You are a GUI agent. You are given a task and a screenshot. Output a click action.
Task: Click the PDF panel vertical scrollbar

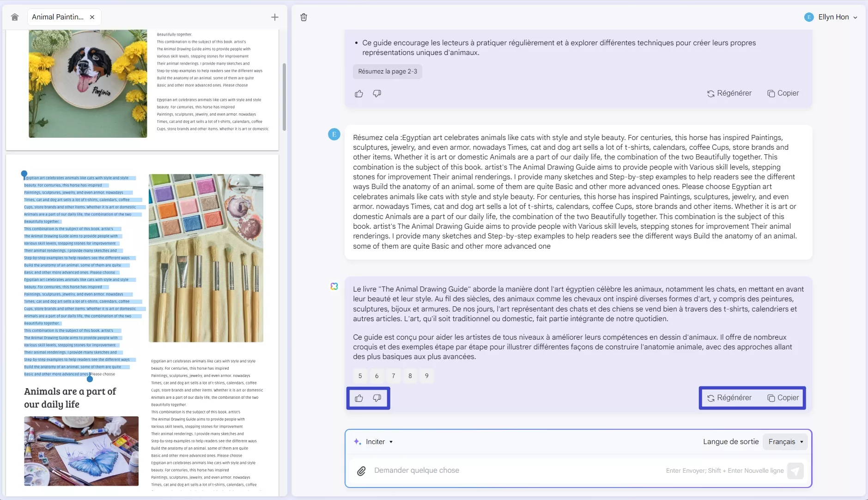284,97
